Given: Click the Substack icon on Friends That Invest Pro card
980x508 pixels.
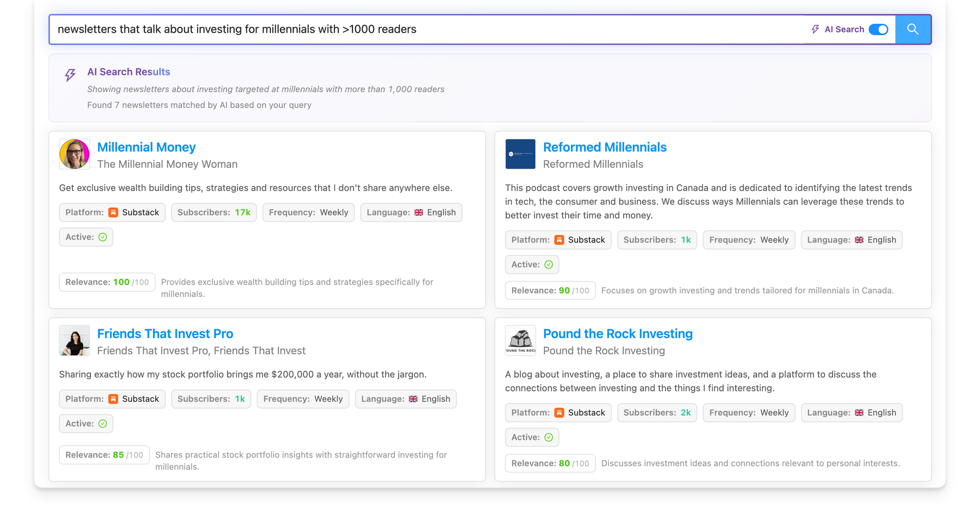Looking at the screenshot, I should click(113, 399).
